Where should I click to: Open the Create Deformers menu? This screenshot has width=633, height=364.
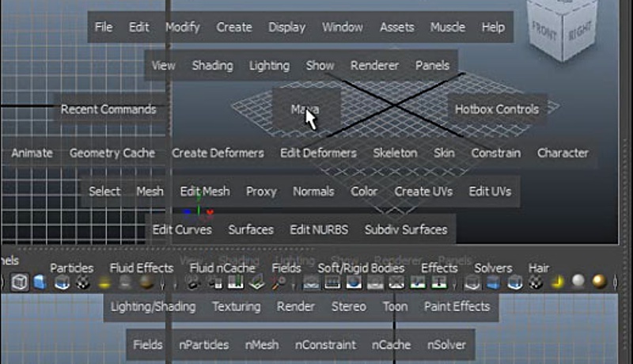pyautogui.click(x=218, y=153)
